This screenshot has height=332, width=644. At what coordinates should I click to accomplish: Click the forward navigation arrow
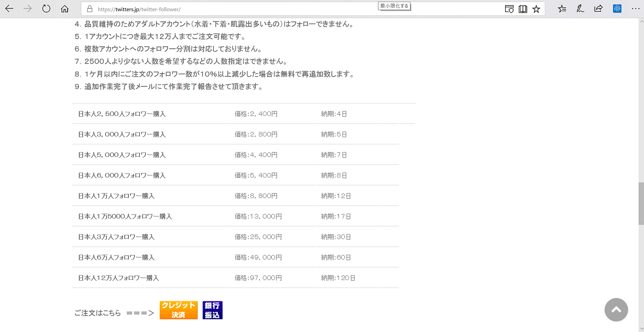pos(27,9)
